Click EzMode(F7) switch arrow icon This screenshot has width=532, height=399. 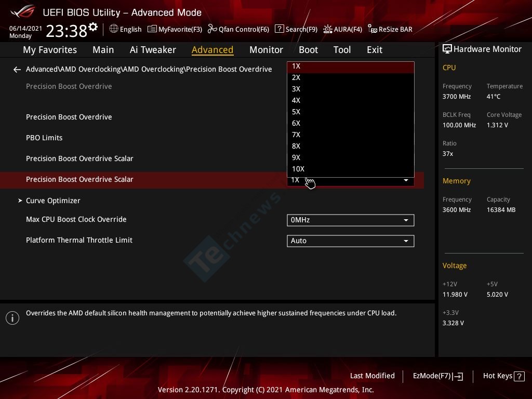click(x=458, y=376)
